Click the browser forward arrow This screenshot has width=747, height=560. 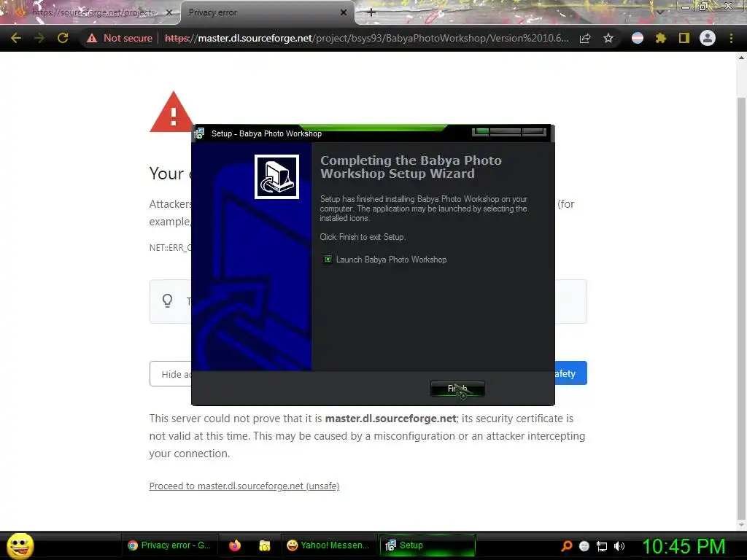[39, 38]
